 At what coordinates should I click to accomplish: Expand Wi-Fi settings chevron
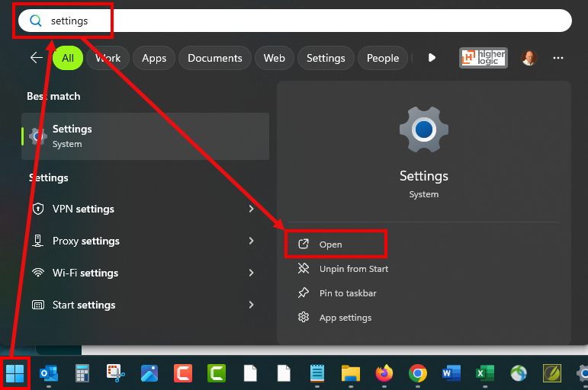pyautogui.click(x=251, y=273)
